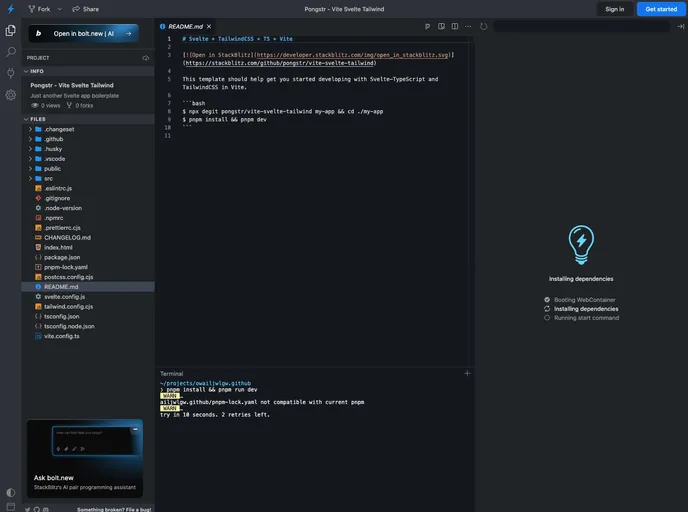The height and width of the screenshot is (512, 688).
Task: Open index.html in the file tree
Action: click(x=88, y=247)
